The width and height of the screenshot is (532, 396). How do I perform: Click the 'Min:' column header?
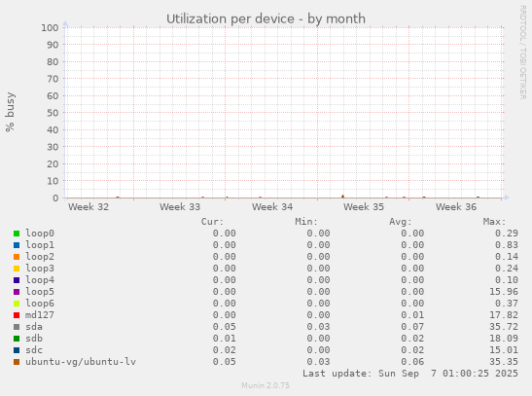[x=306, y=222]
